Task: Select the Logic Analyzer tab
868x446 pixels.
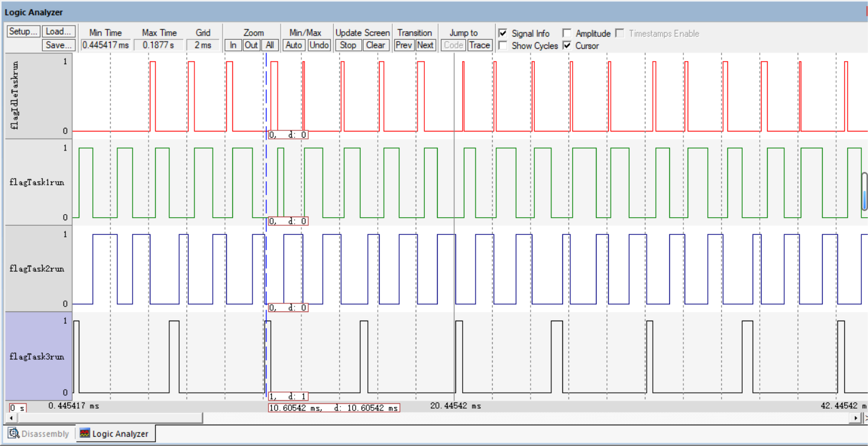Action: [x=114, y=434]
